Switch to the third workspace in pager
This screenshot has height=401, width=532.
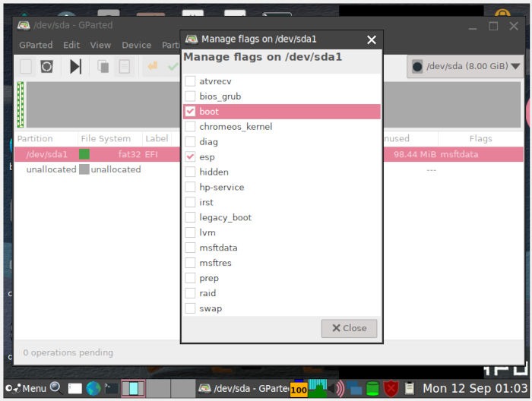point(182,388)
